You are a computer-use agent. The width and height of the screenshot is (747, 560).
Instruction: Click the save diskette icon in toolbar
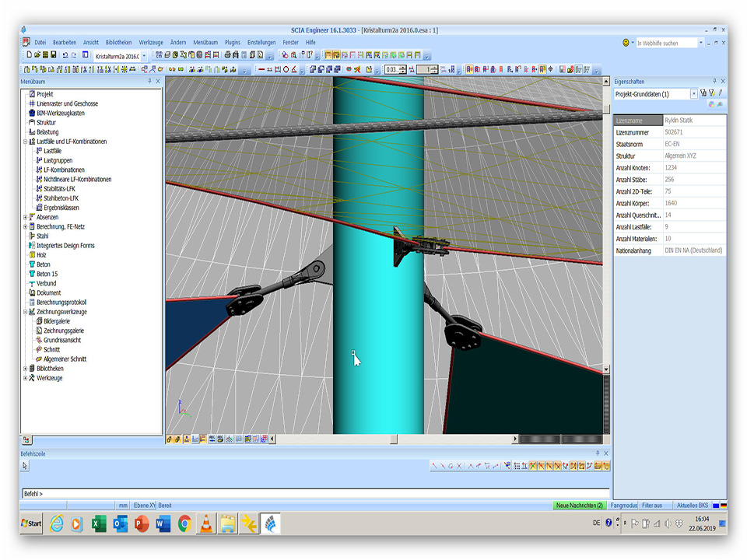(x=54, y=55)
